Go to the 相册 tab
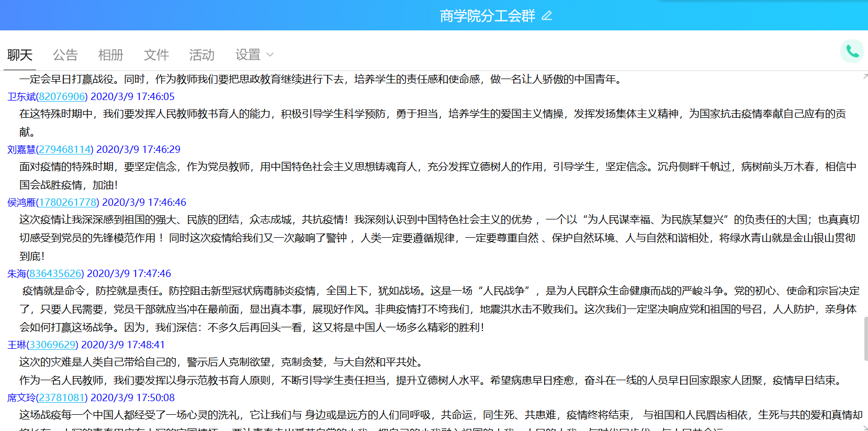Viewport: 868px width, 431px height. (x=111, y=54)
